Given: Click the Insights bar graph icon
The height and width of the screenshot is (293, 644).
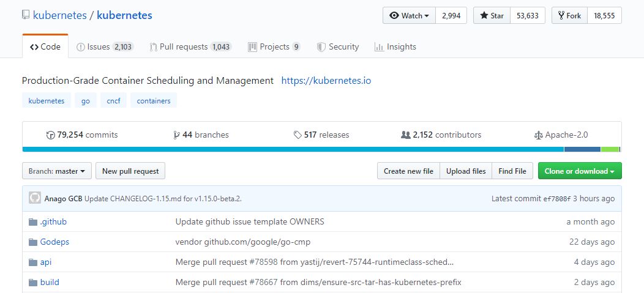Looking at the screenshot, I should click(x=379, y=47).
